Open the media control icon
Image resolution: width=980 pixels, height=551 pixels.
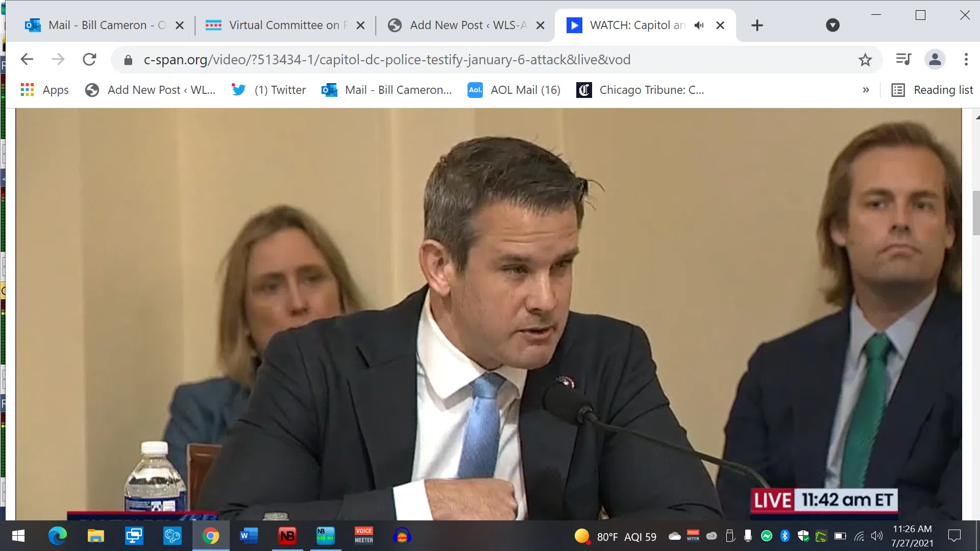903,60
